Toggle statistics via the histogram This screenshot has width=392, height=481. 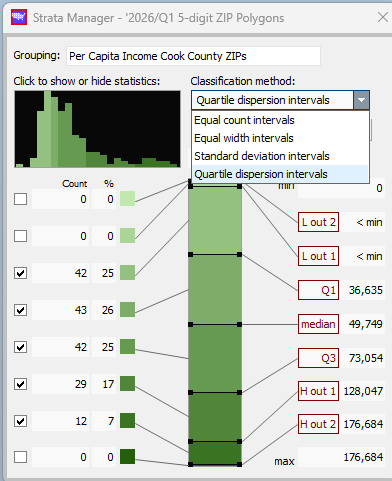coord(97,129)
